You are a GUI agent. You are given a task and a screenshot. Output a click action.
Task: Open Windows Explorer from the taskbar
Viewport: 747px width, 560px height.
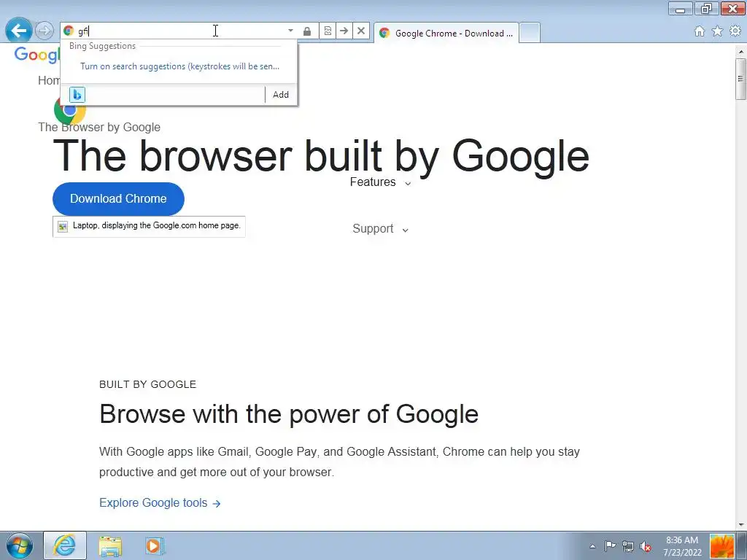(110, 546)
